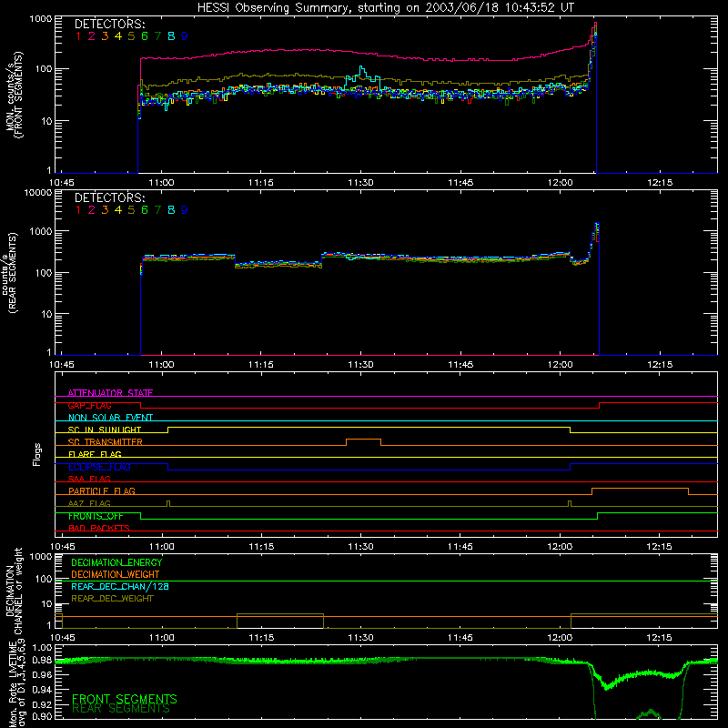This screenshot has height=728, width=728.
Task: Click the REAR_DEC_CHAN/128 legend label
Action: click(x=120, y=586)
